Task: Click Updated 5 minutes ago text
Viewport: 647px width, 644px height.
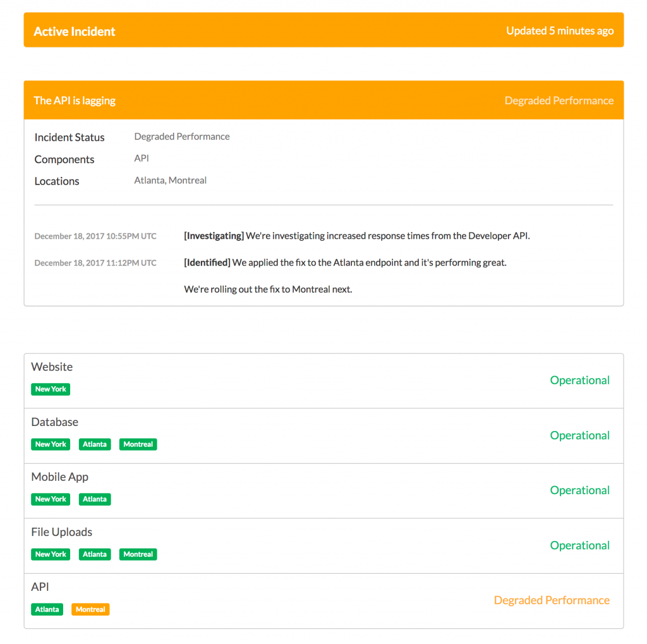Action: 560,30
